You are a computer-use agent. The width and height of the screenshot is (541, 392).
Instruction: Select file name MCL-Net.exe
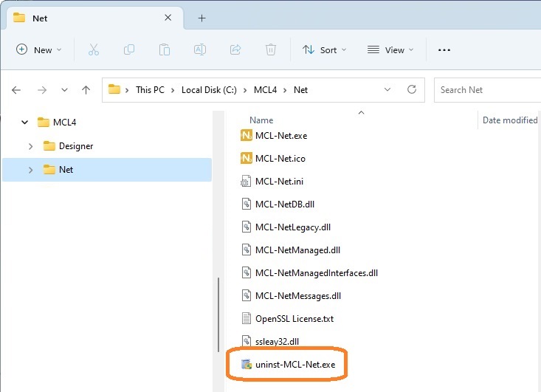[x=281, y=136]
